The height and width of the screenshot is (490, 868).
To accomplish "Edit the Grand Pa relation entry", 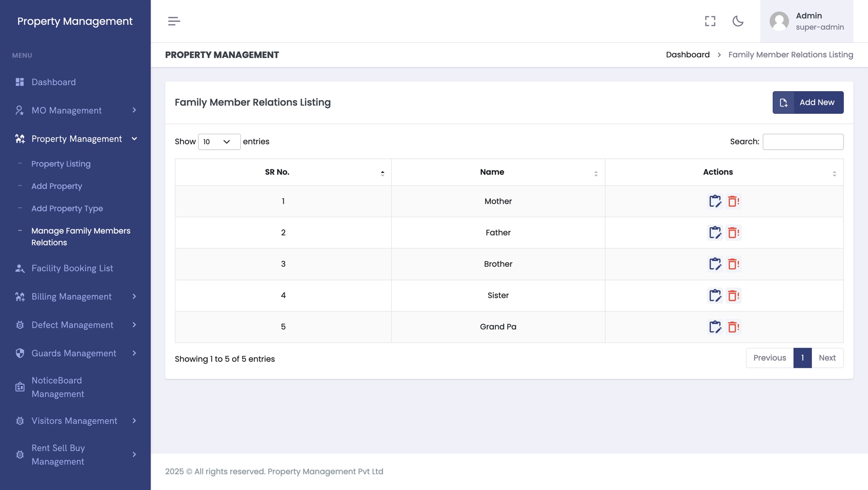I will tap(715, 327).
